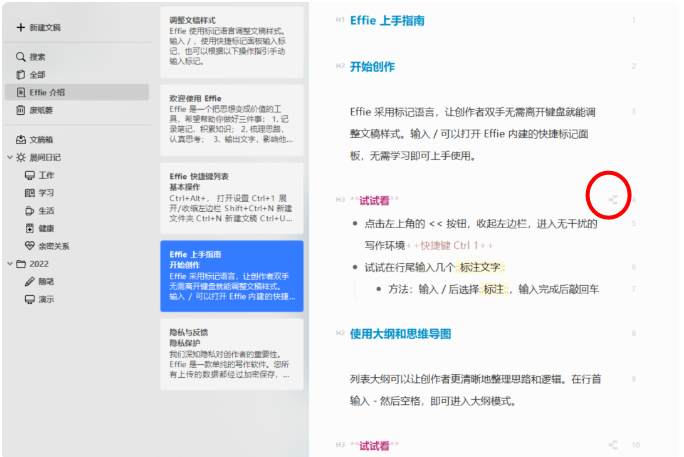Click paragraph starting 列表大纲可以让创作者
Viewport: 684px width, 457px height.
tap(475, 390)
